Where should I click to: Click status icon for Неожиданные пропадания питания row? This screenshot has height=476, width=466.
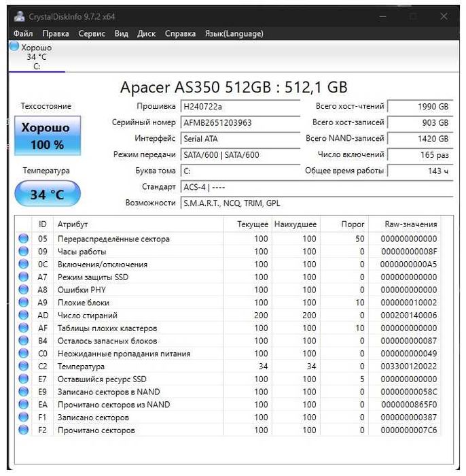(x=23, y=354)
